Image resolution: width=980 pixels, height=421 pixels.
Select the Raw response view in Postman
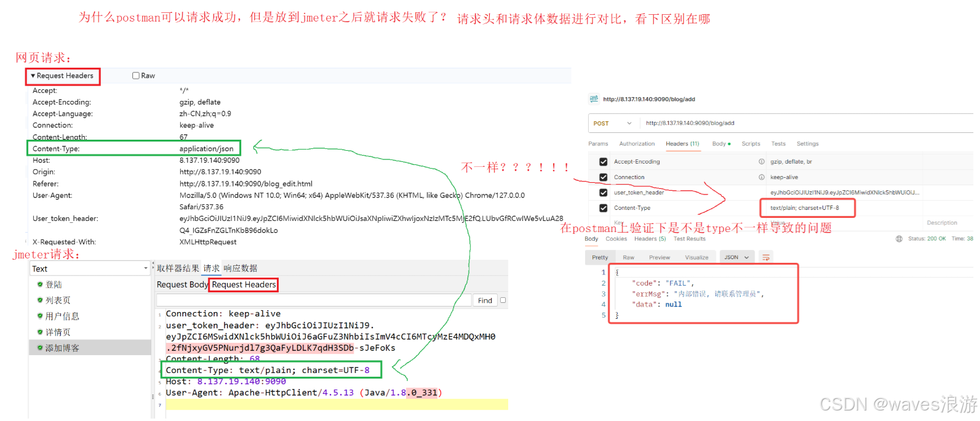tap(628, 257)
